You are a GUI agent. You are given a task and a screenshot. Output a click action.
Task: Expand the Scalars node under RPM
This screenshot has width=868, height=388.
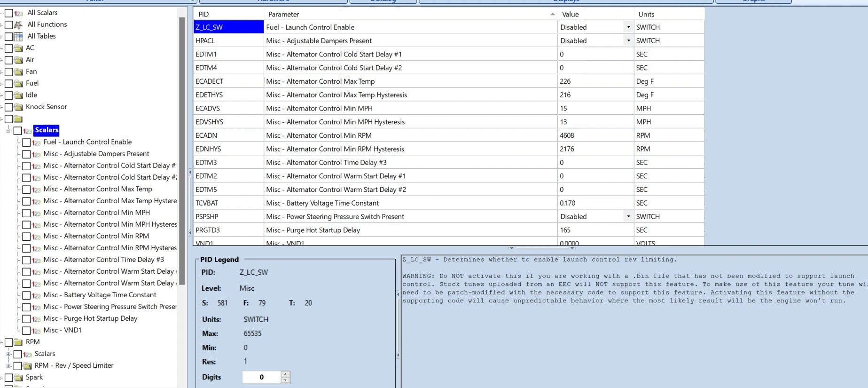click(x=8, y=354)
